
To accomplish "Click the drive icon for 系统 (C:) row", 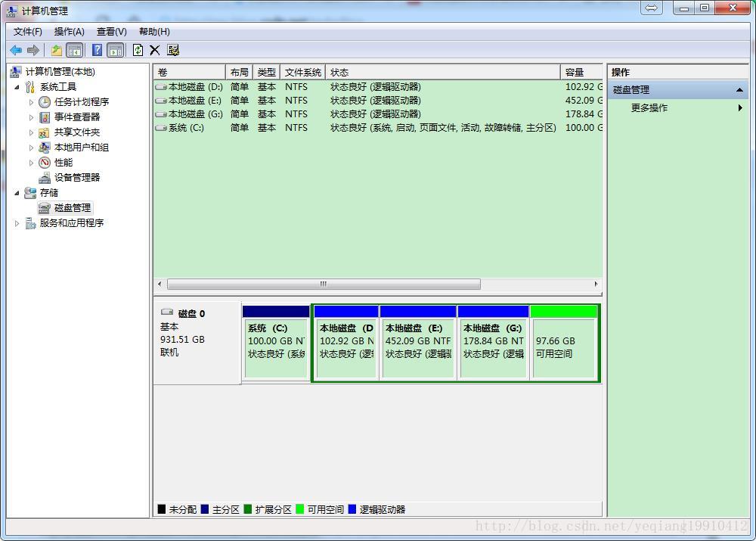I will pos(161,128).
